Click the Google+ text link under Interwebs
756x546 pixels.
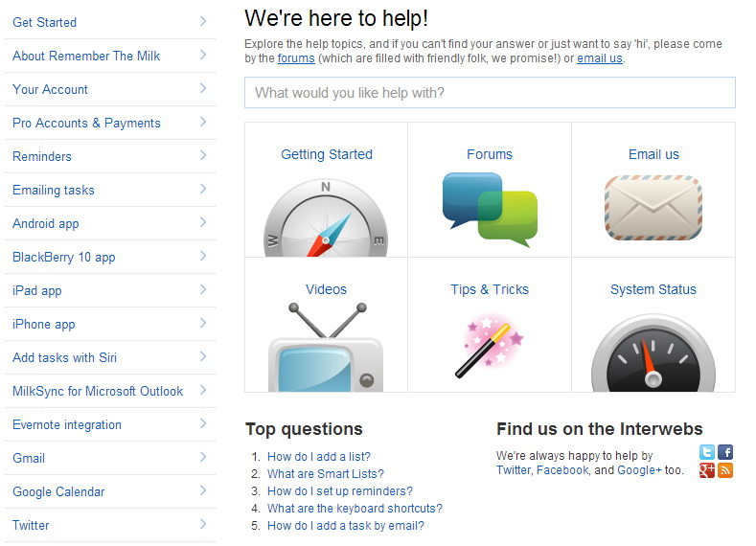click(639, 470)
